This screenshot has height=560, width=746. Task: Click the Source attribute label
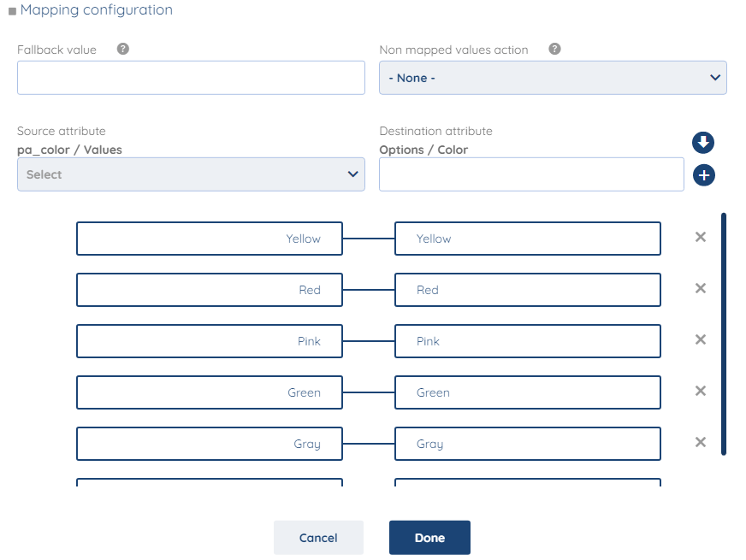pos(62,131)
